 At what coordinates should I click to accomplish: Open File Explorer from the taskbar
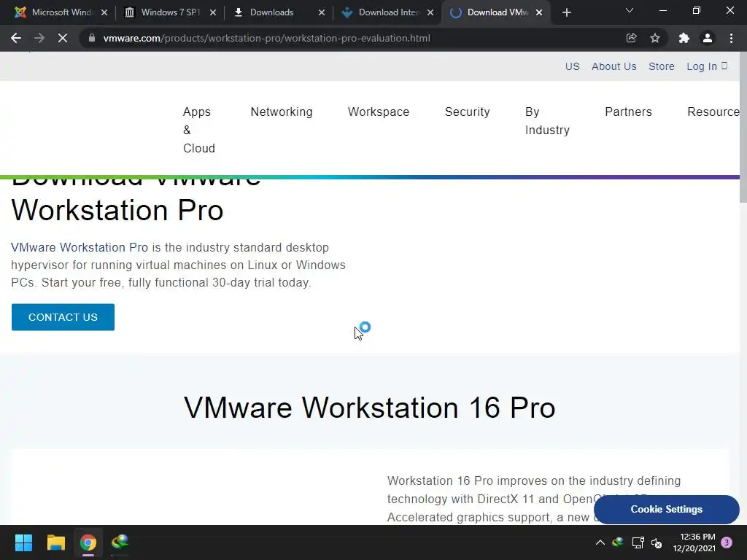coord(55,542)
